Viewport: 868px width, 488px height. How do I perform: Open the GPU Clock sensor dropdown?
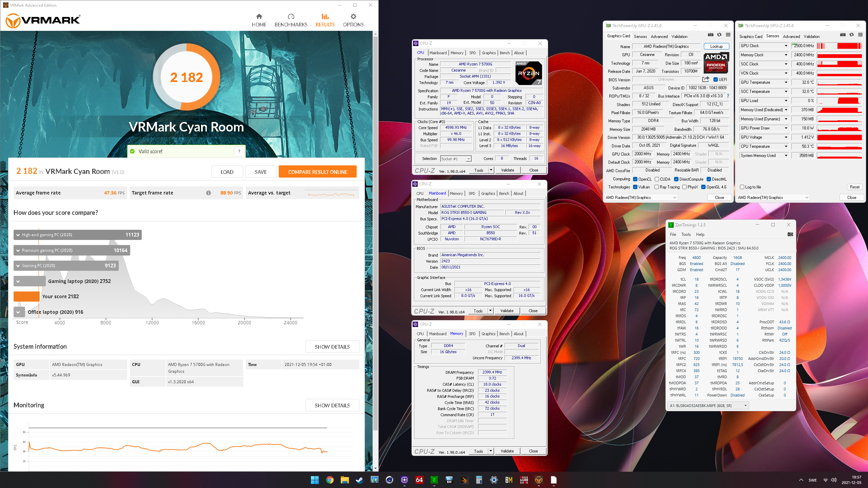click(x=786, y=46)
